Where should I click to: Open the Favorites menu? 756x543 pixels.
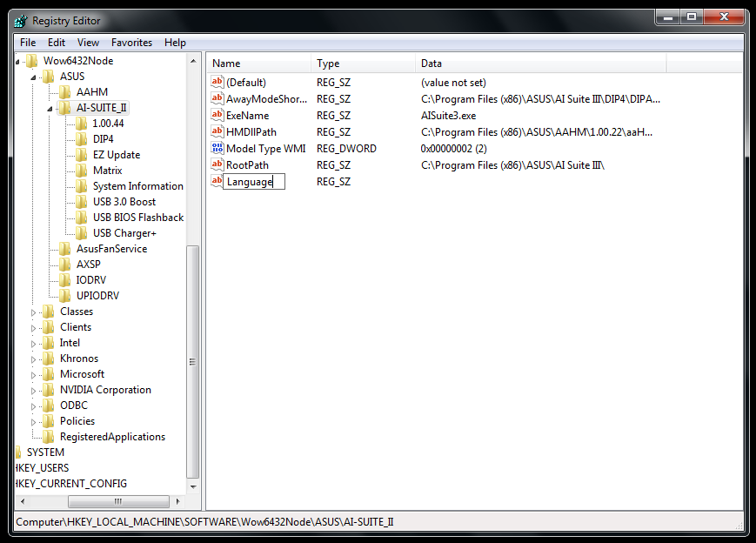131,43
